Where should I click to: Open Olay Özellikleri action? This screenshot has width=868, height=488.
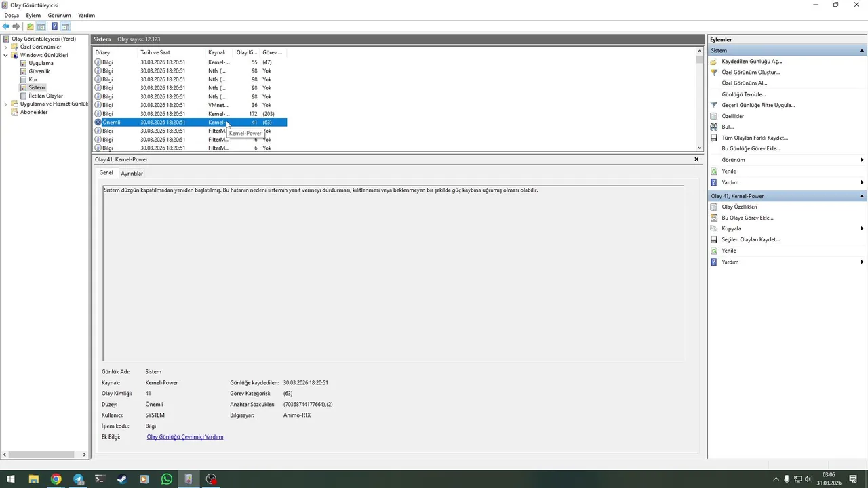(x=739, y=207)
